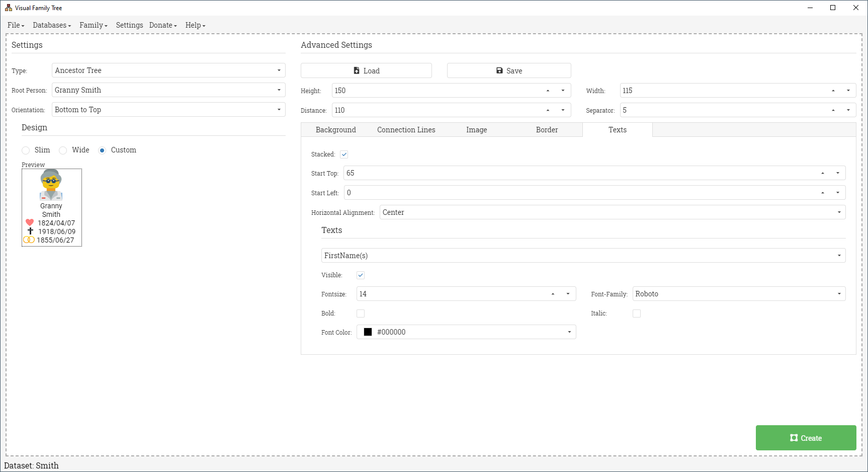Increase Width value with up arrow
Image resolution: width=868 pixels, height=472 pixels.
[833, 91]
